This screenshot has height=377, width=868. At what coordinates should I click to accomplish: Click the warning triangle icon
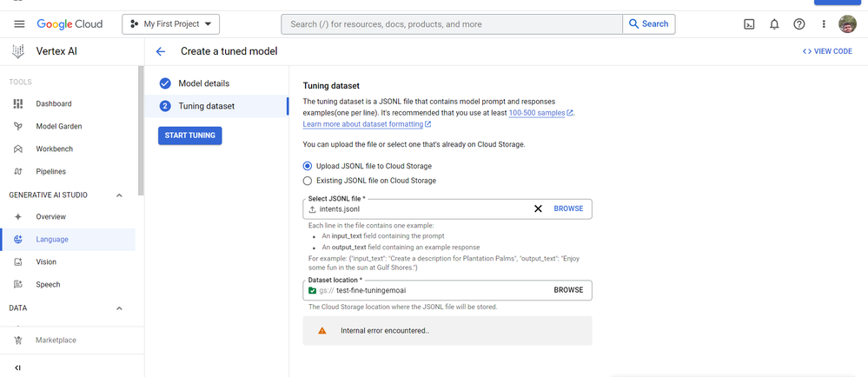coord(322,330)
